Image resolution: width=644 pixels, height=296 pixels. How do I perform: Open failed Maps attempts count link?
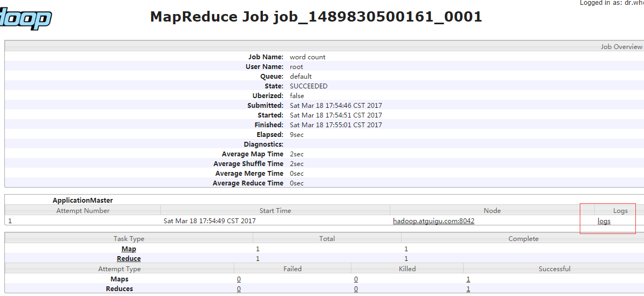pyautogui.click(x=239, y=279)
